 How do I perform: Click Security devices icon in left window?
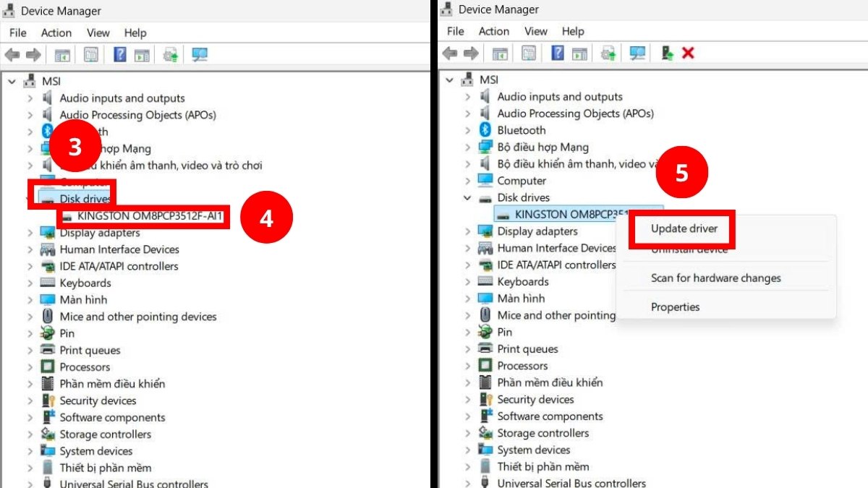coord(48,401)
